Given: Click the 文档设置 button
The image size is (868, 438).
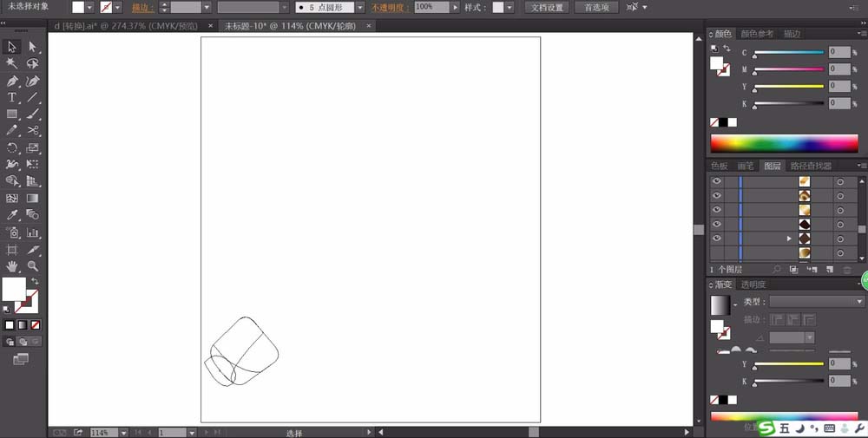Looking at the screenshot, I should click(547, 7).
